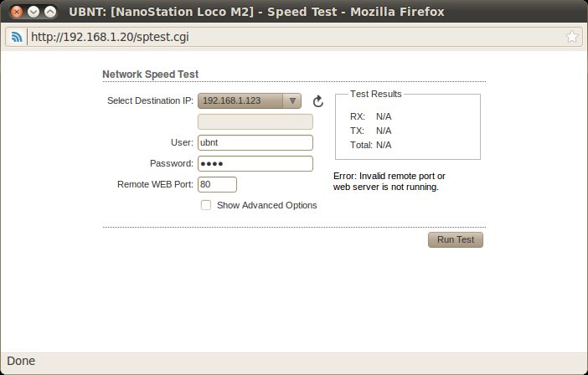Minimize the Speed Test window
Screen dimensions: 588x375
coord(33,12)
